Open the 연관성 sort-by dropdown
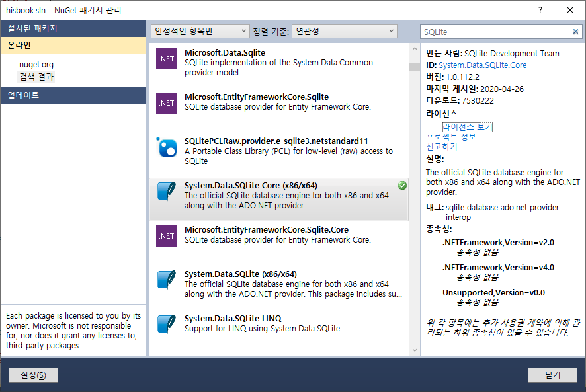Screen dimensions: 586x392 coord(344,31)
